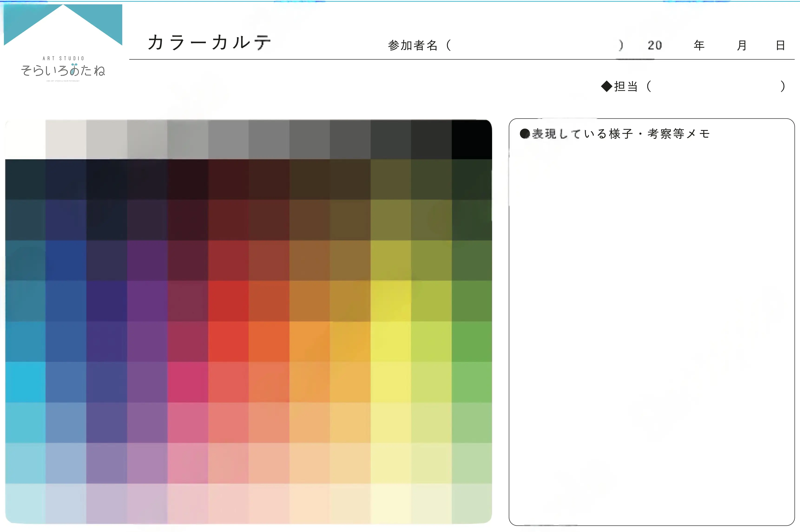Choose the palest green swatch at bottom-right corner

coord(472,503)
